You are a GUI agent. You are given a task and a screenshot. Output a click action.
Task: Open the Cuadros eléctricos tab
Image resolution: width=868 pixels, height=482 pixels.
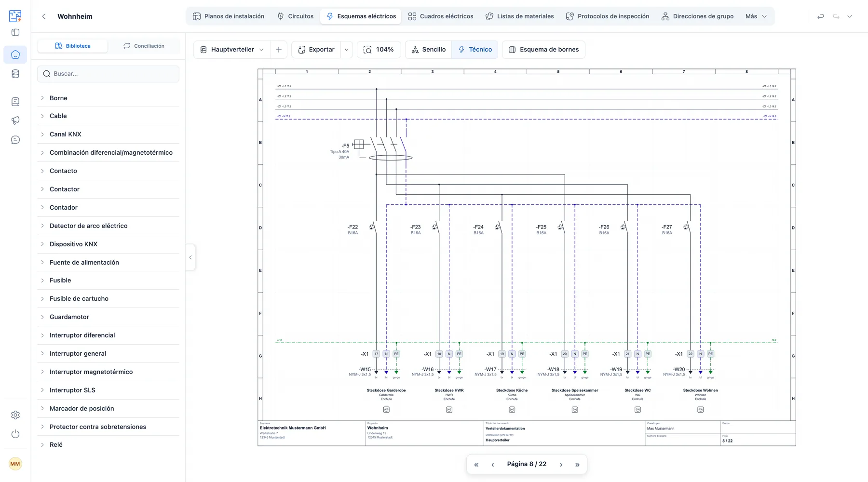pyautogui.click(x=441, y=16)
